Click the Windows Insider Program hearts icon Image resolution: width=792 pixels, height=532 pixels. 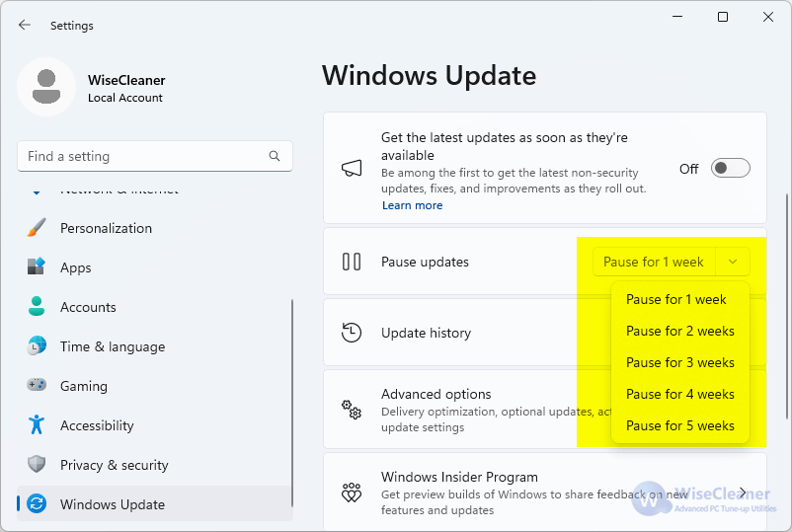pos(352,493)
